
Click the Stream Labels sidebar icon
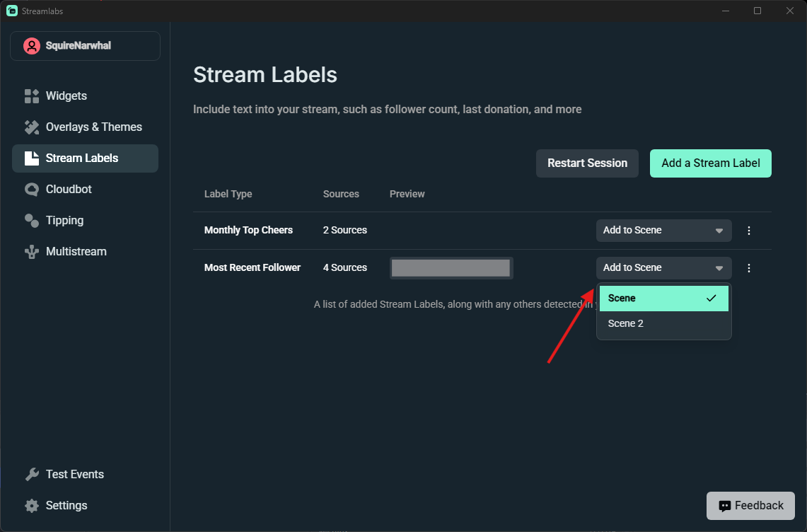(x=33, y=158)
